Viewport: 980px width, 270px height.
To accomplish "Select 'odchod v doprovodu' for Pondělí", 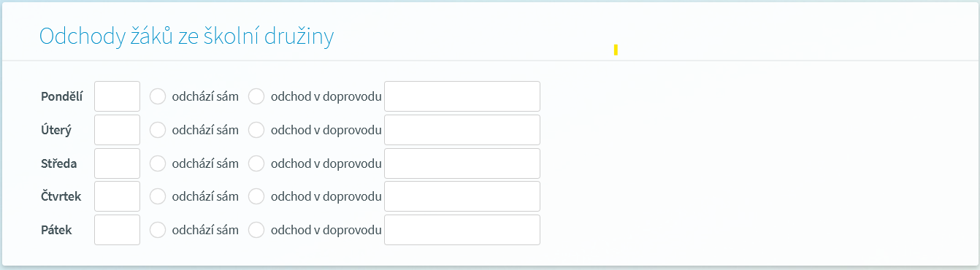I will 256,96.
